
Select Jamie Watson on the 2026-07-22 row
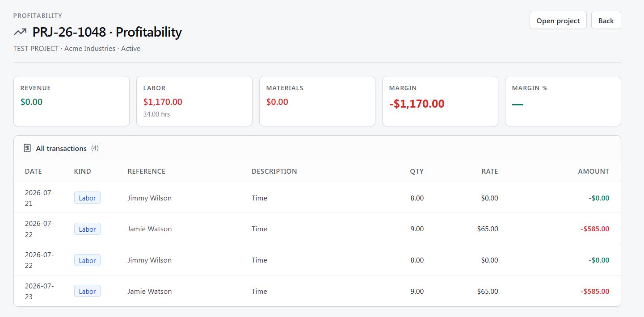tap(150, 229)
